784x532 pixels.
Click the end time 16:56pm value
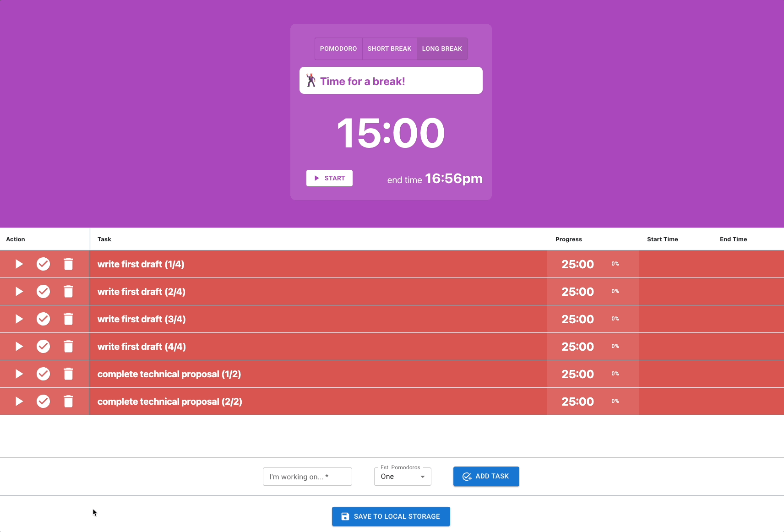pyautogui.click(x=454, y=179)
